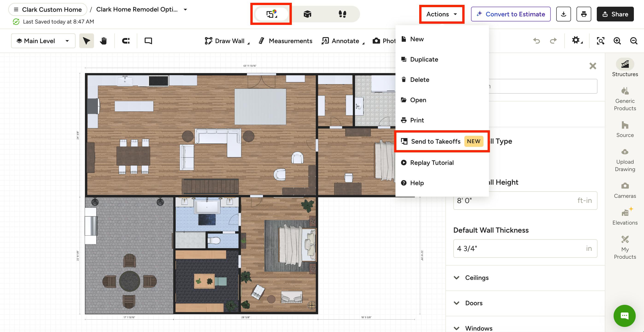Close the settings side panel
Viewport: 644px width, 332px height.
593,66
